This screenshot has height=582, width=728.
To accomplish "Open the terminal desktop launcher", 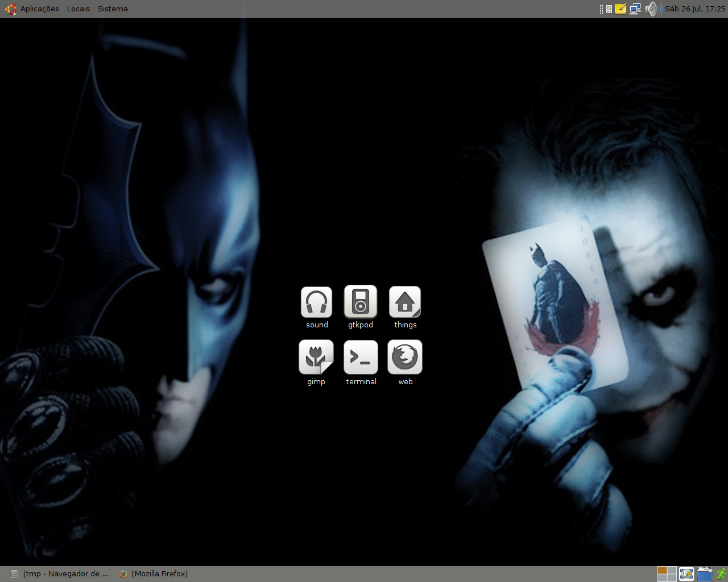I will point(361,357).
